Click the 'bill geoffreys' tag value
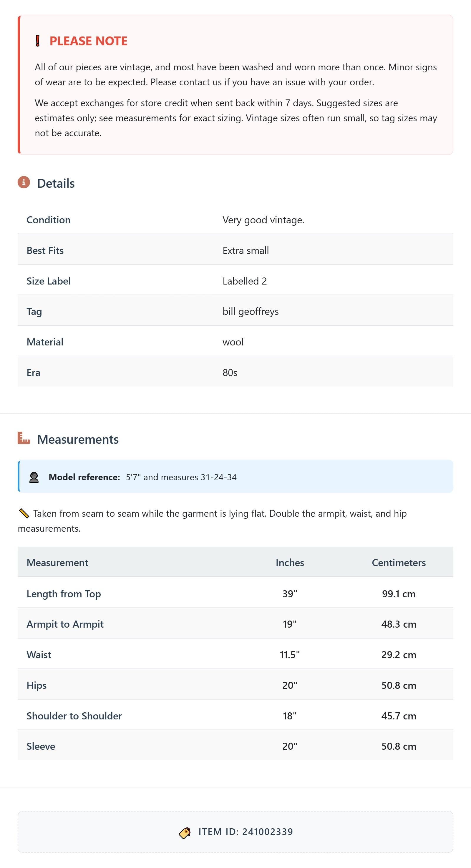This screenshot has width=471, height=868. click(251, 311)
